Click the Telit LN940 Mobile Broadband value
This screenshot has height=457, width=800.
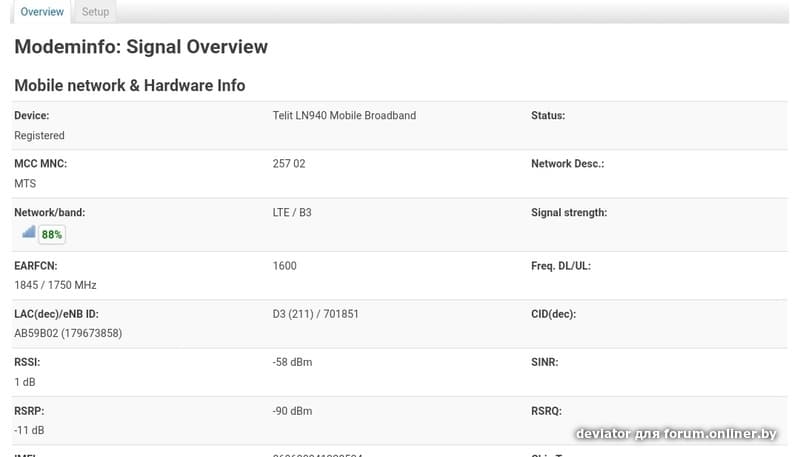[x=344, y=116]
